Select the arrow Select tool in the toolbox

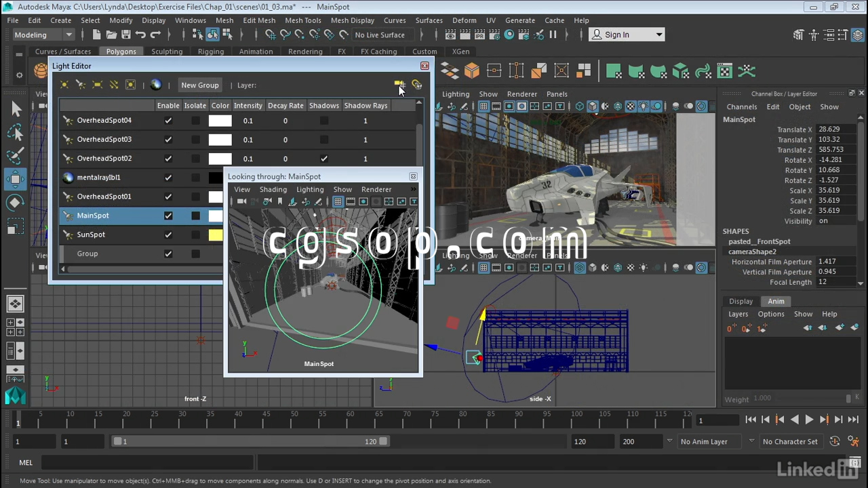[x=16, y=108]
